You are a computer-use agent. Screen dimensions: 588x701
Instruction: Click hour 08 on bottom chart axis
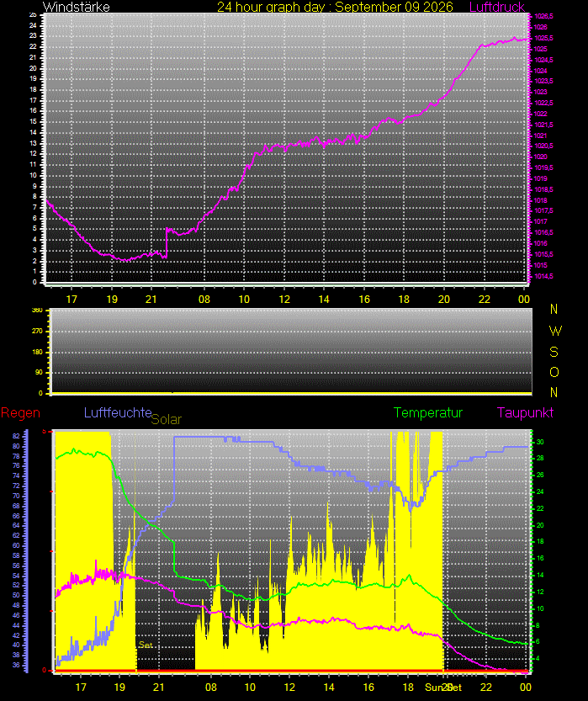[211, 688]
